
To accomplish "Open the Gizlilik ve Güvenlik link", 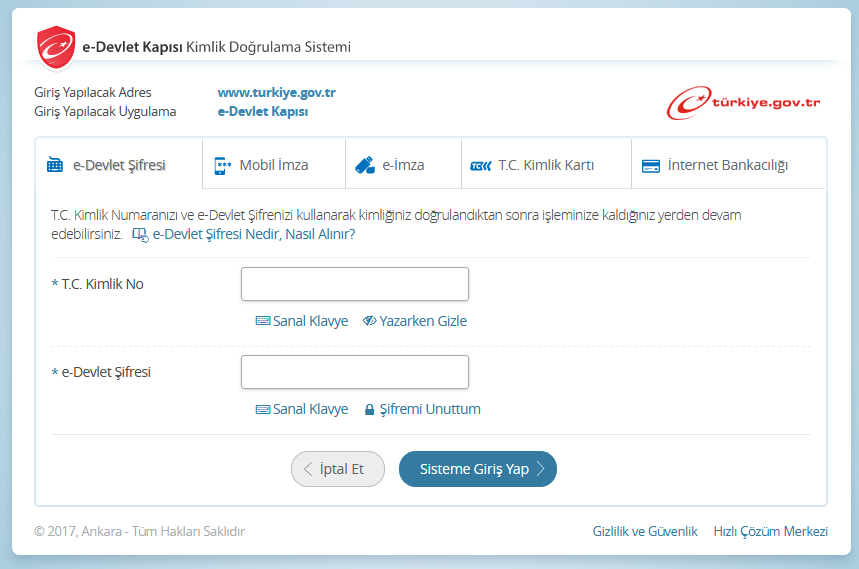I will point(645,532).
